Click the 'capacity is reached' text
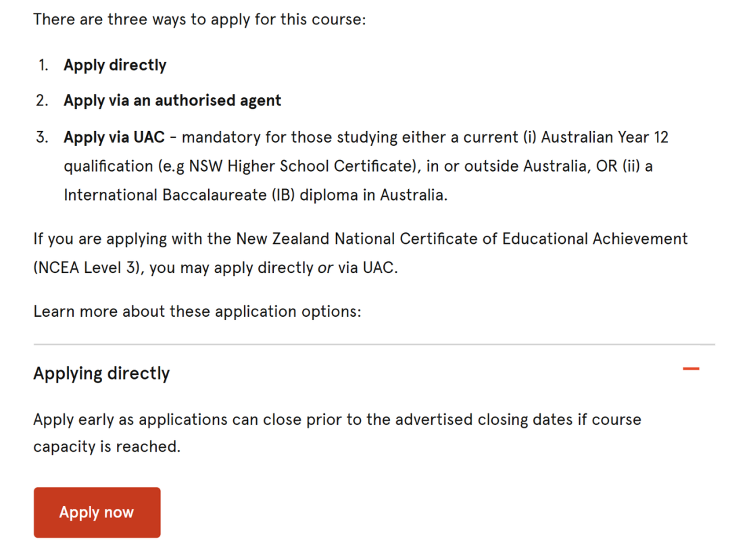Viewport: 730px width, 560px height. [x=107, y=447]
